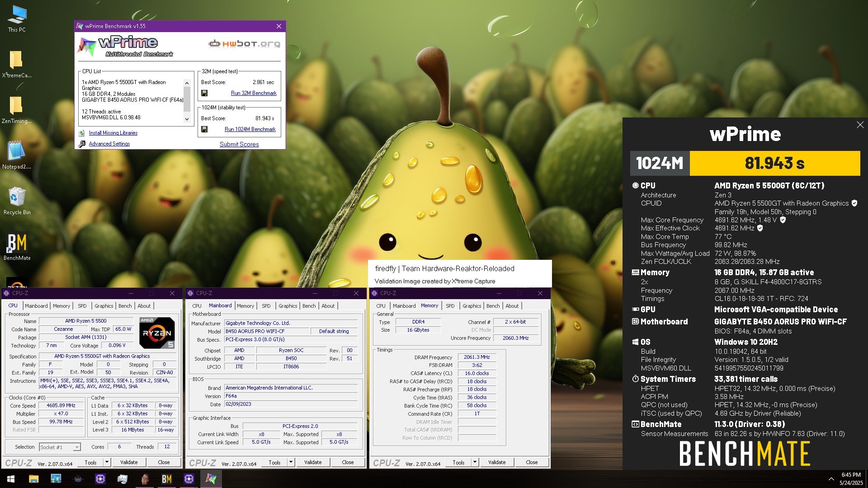Click Run 32M Benchmark link
The image size is (868, 488).
coord(254,93)
